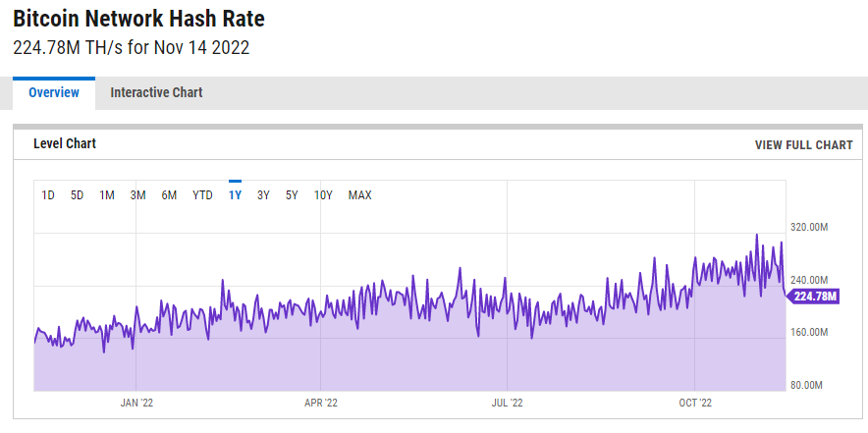
Task: Show the MAX chart range
Action: point(359,195)
